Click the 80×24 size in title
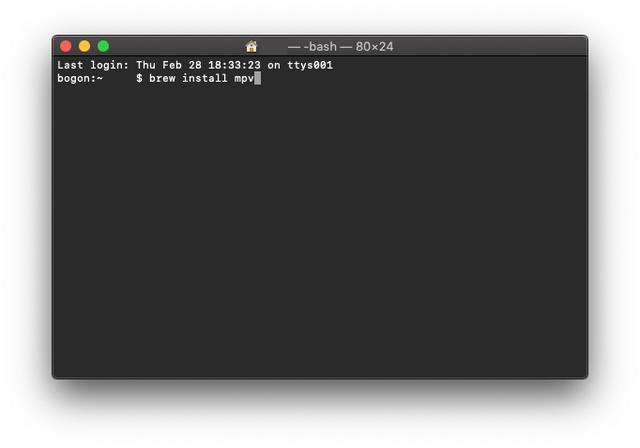Viewport: 640px width, 448px height. 374,47
